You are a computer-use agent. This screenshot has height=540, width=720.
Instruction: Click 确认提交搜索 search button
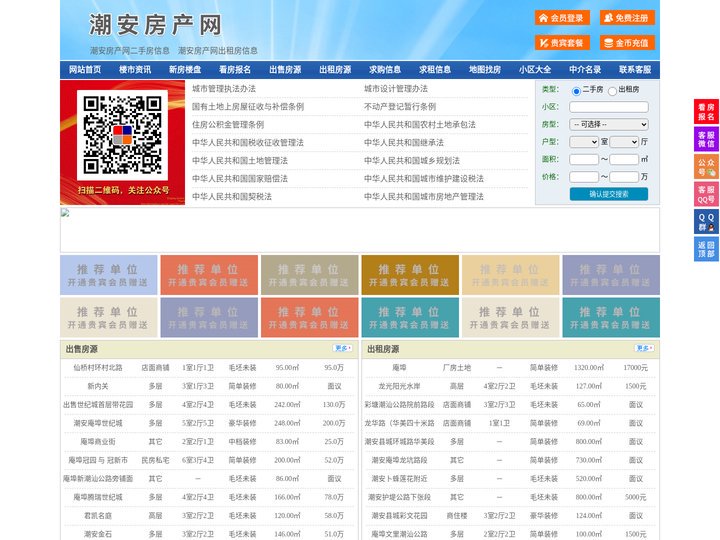tap(609, 194)
